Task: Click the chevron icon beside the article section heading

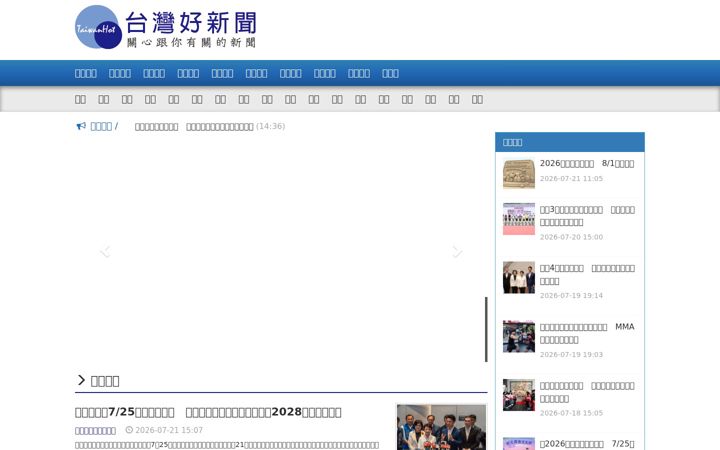Action: [x=81, y=380]
